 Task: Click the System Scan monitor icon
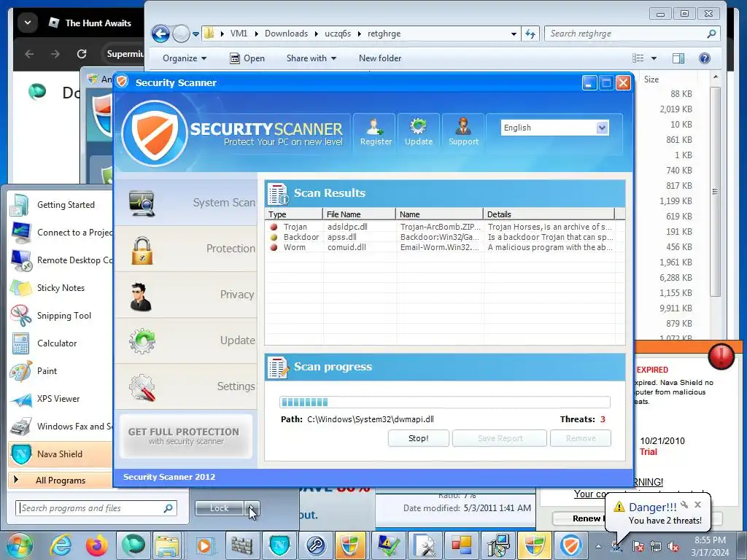click(x=142, y=203)
